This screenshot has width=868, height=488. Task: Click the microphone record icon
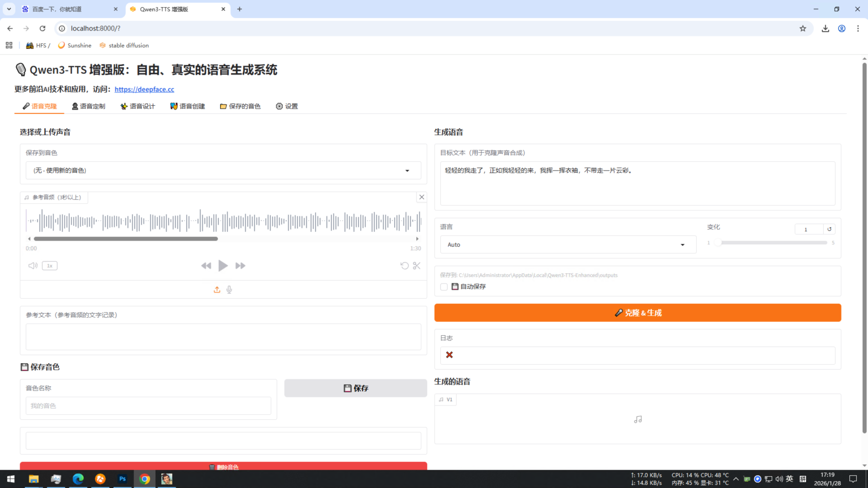(x=229, y=289)
